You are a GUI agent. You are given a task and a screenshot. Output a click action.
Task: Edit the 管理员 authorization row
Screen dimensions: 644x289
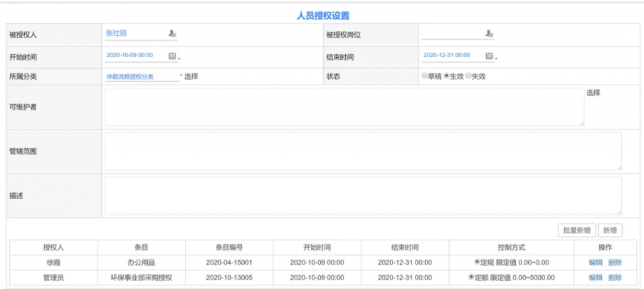coord(595,277)
